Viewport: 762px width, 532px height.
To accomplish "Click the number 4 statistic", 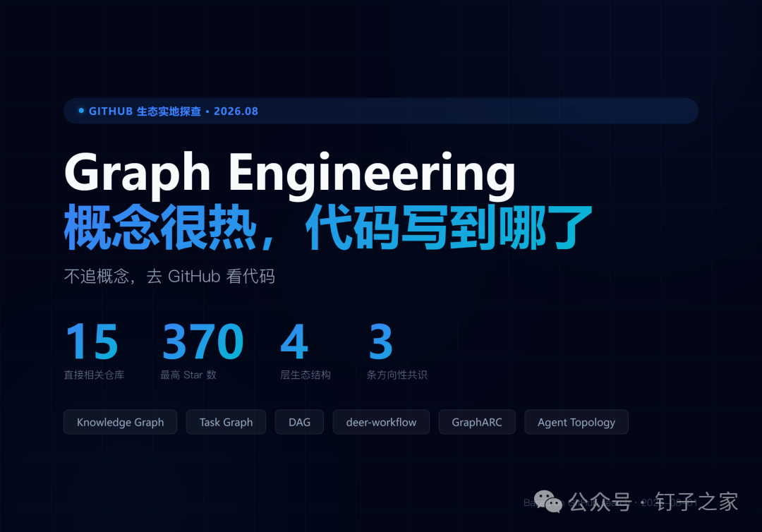I will (x=294, y=341).
